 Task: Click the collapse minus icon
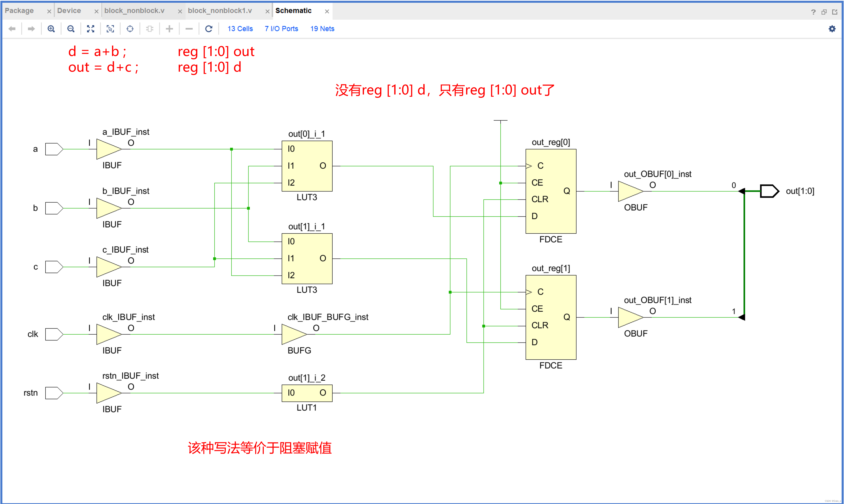(x=189, y=29)
